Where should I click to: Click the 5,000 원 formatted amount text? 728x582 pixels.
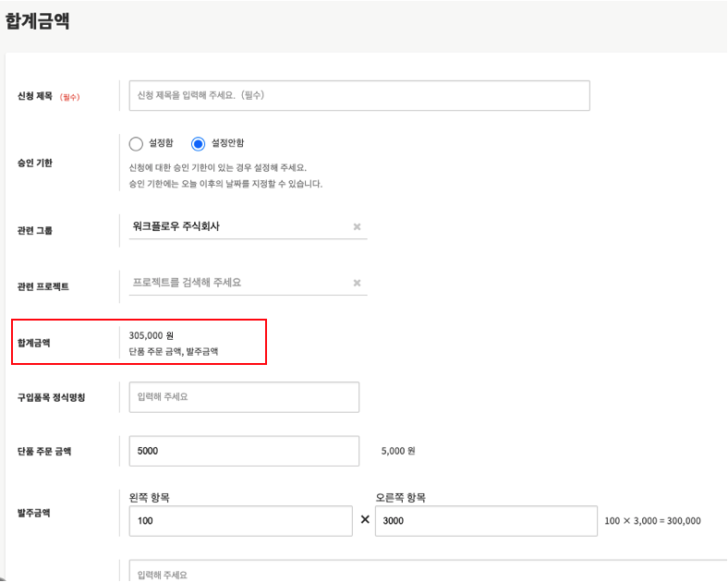coord(398,452)
